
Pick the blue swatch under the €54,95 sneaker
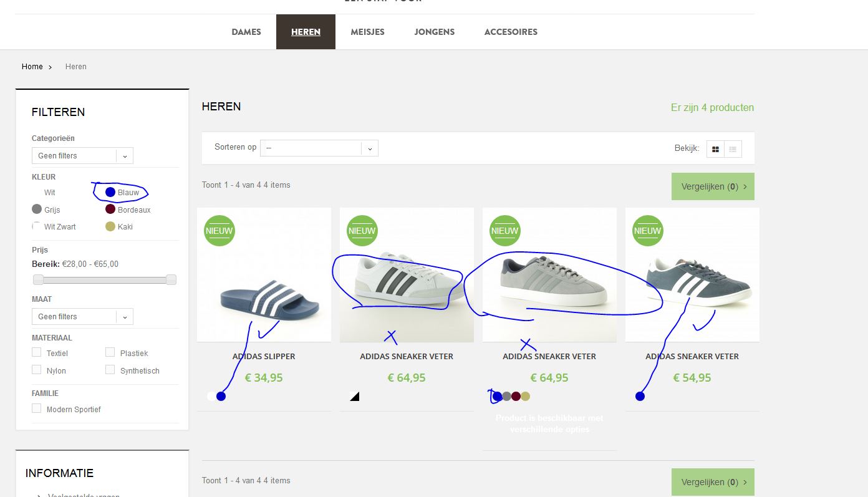pyautogui.click(x=640, y=396)
